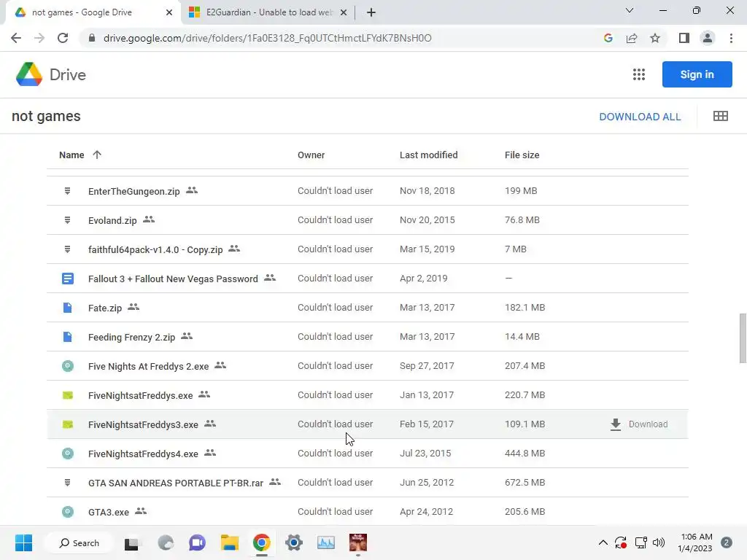Click the Sign in button
This screenshot has height=560, width=747.
(x=697, y=74)
